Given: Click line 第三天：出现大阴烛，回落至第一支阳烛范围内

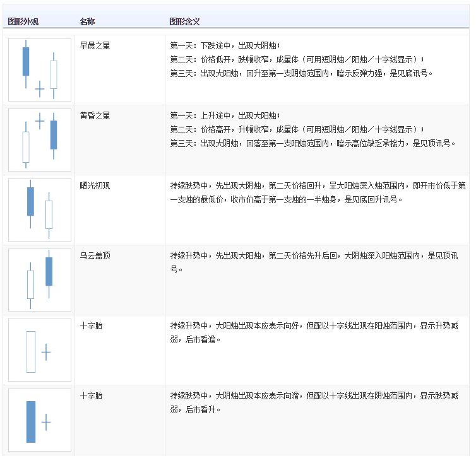Looking at the screenshot, I should pos(312,143).
